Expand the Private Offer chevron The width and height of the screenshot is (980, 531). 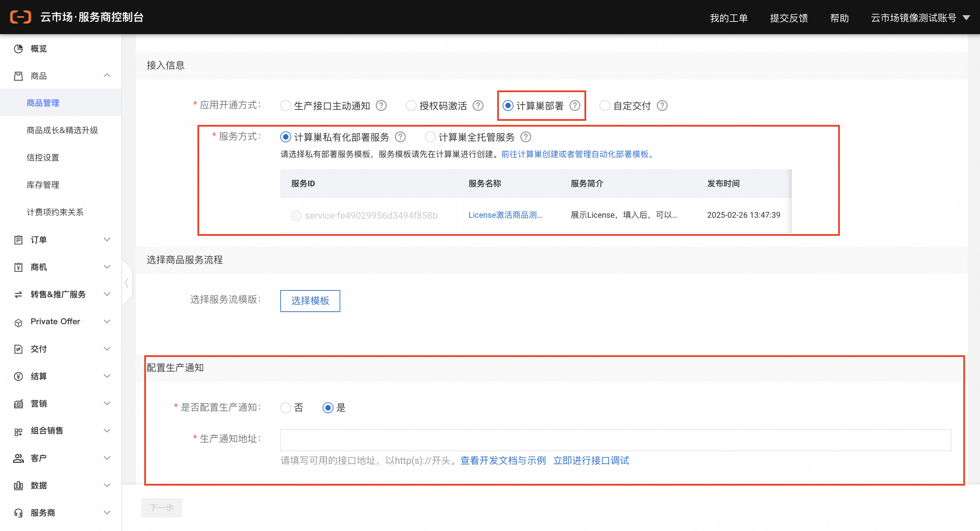[x=107, y=322]
